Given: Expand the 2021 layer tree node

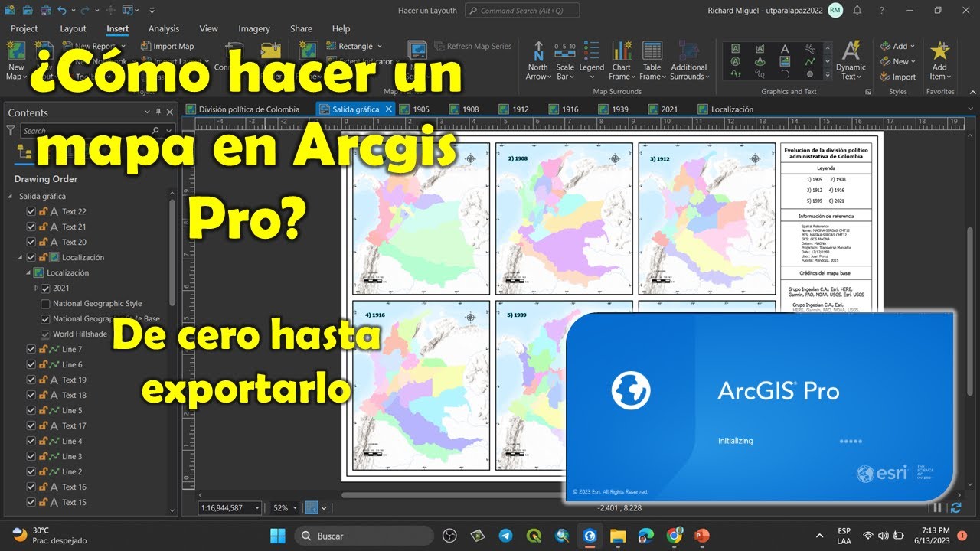Looking at the screenshot, I should (x=36, y=288).
